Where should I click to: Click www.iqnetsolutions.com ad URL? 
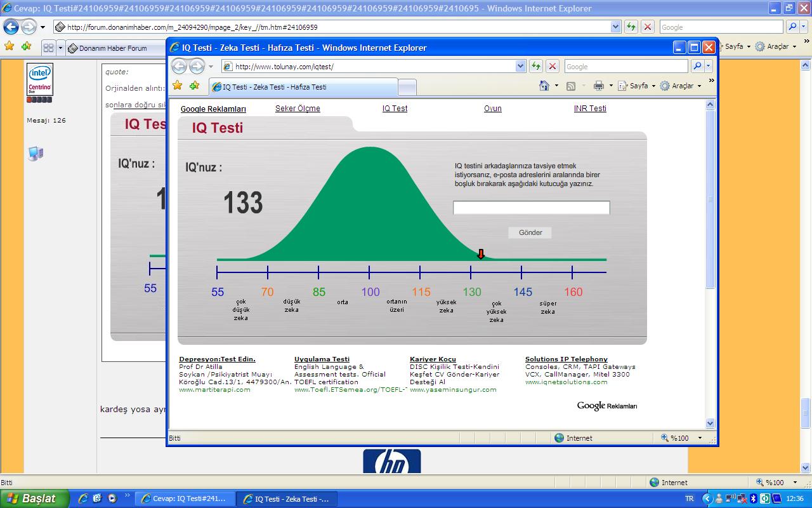pos(566,382)
